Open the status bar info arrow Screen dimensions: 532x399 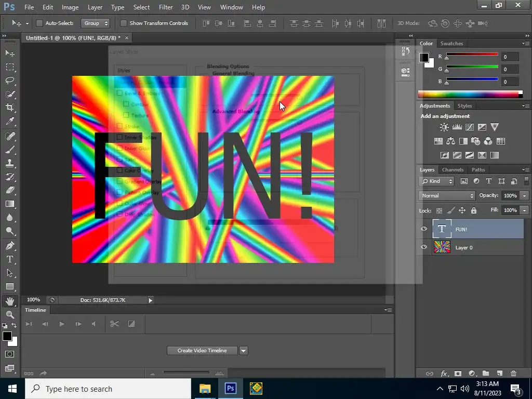(150, 300)
